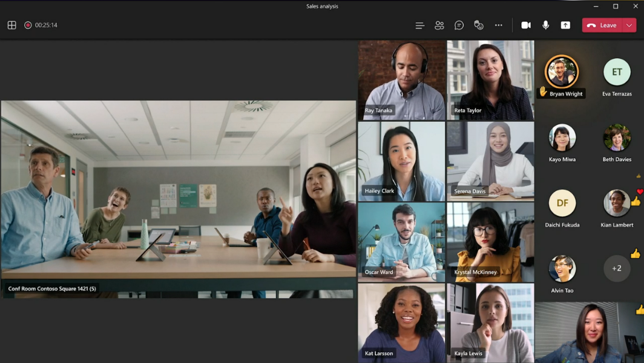Click Kayo Miwa's avatar

562,138
